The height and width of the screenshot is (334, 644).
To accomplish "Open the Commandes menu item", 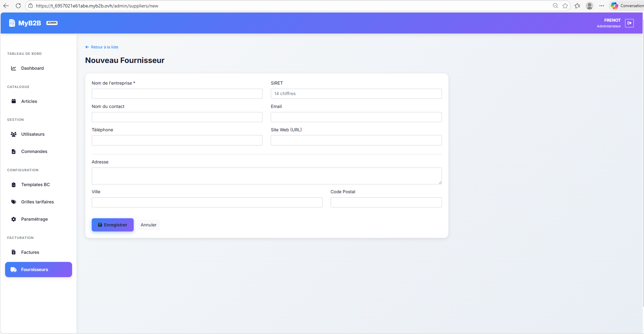I will coord(34,152).
